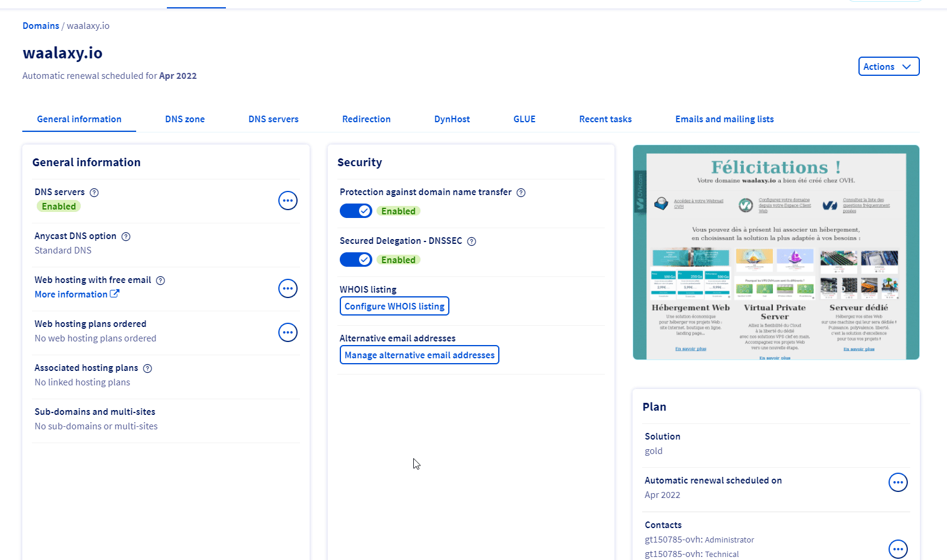Open the DNS servers tab
Viewport: 947px width, 560px height.
[273, 119]
